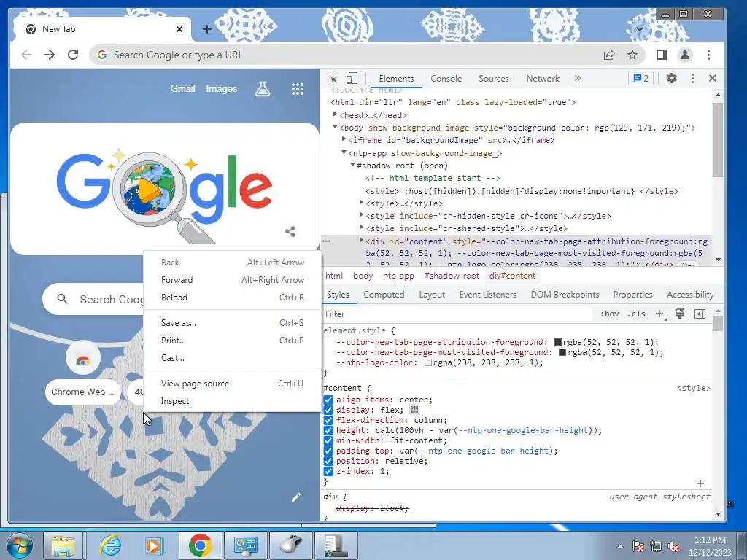Click the customize page pencil icon

coord(296,497)
